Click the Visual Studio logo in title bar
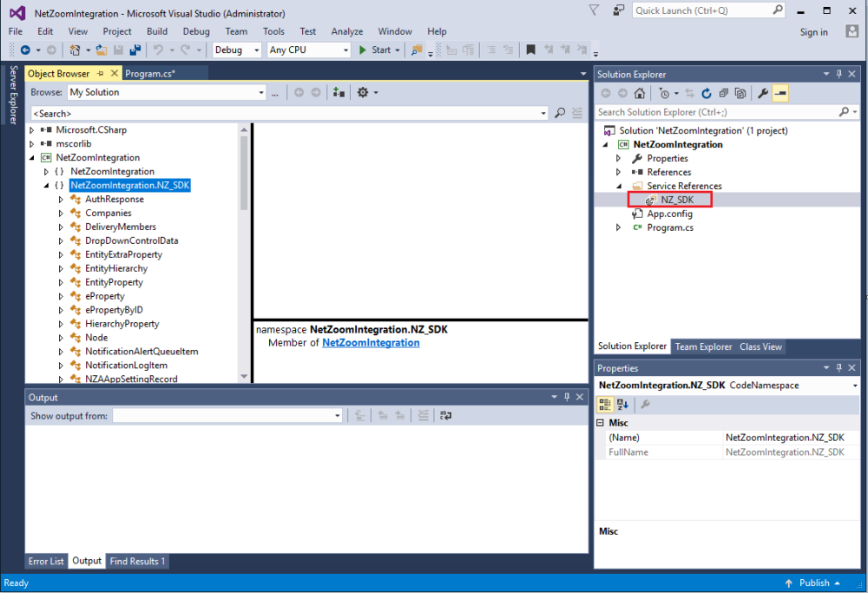This screenshot has width=868, height=593. (17, 13)
